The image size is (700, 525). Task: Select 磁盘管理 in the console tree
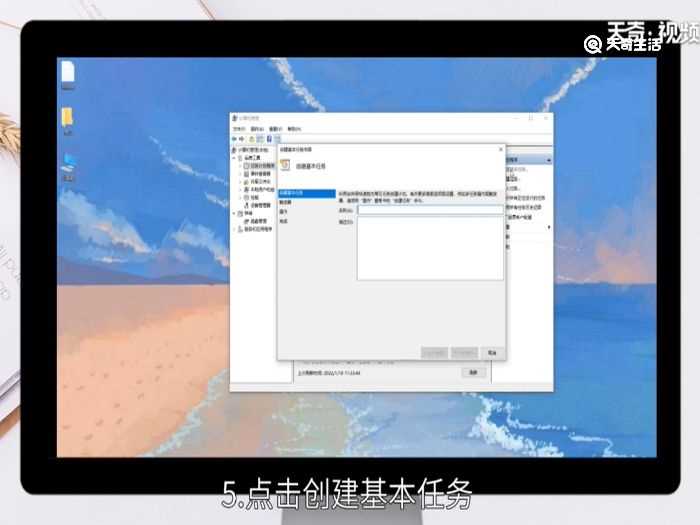(x=258, y=221)
